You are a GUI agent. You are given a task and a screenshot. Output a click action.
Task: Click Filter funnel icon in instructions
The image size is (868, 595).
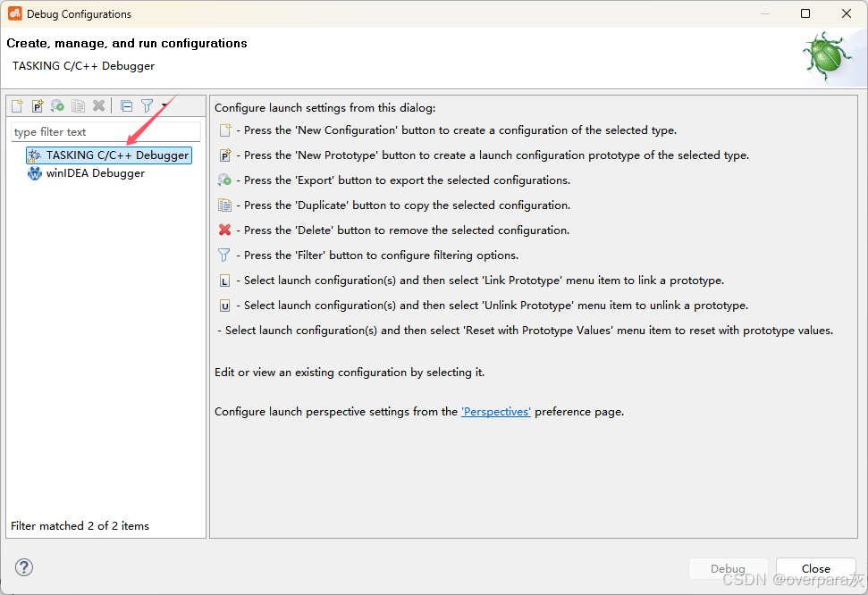[x=224, y=256]
